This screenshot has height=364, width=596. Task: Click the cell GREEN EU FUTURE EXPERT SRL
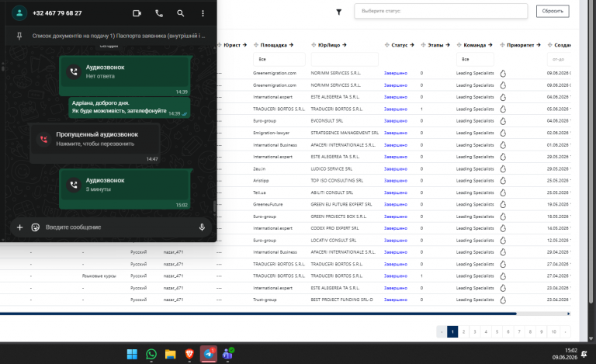click(x=341, y=204)
